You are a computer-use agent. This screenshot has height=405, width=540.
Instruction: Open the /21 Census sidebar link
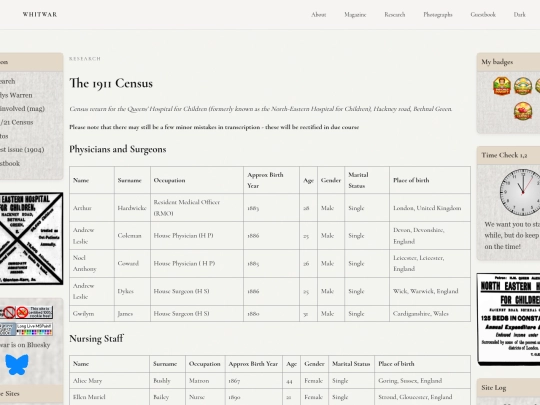pyautogui.click(x=17, y=122)
